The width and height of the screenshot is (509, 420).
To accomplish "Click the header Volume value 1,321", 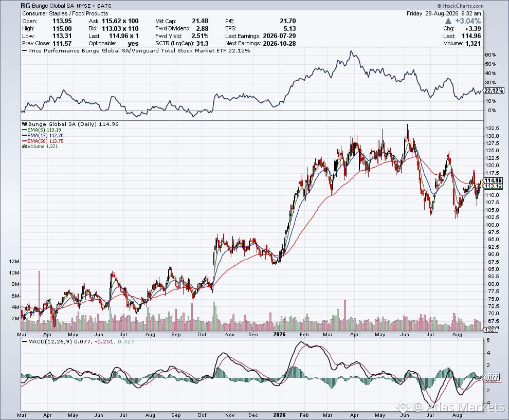I will click(x=472, y=44).
